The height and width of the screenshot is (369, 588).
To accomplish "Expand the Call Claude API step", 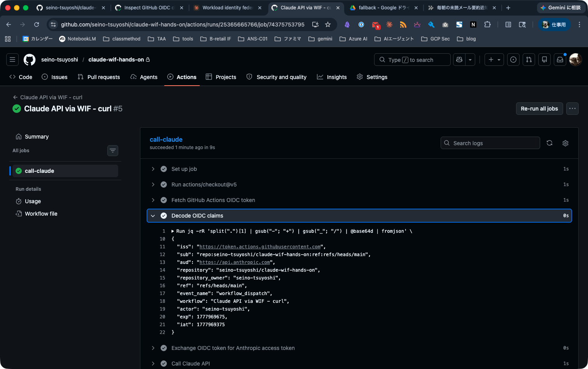I will click(x=359, y=364).
